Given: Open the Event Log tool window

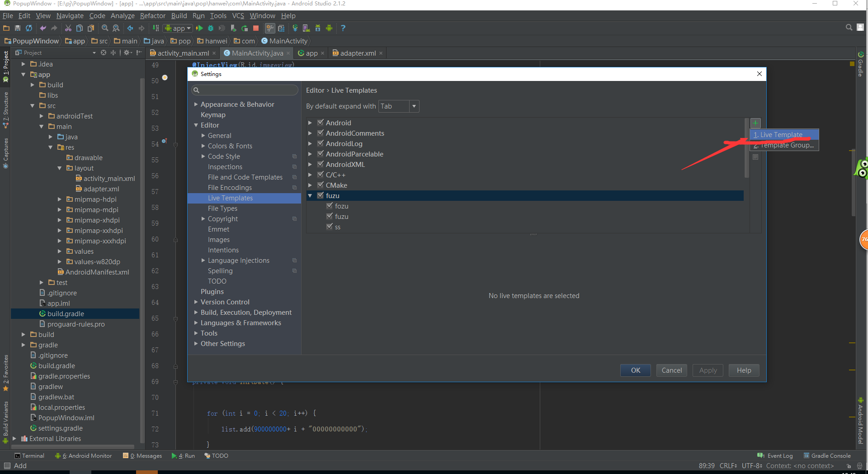Looking at the screenshot, I should coord(775,456).
